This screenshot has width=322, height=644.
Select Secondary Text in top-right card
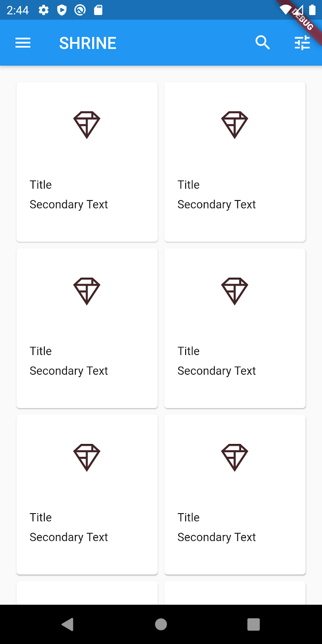[x=217, y=204]
